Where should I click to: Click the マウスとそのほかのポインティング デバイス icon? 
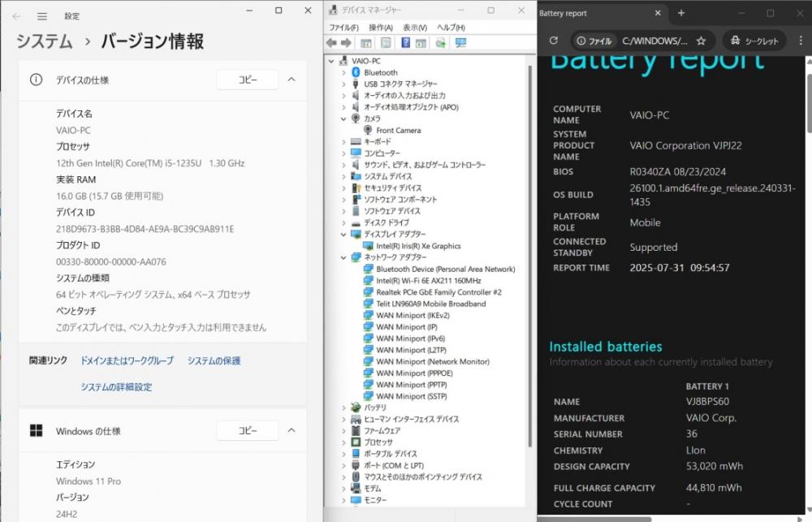click(356, 477)
